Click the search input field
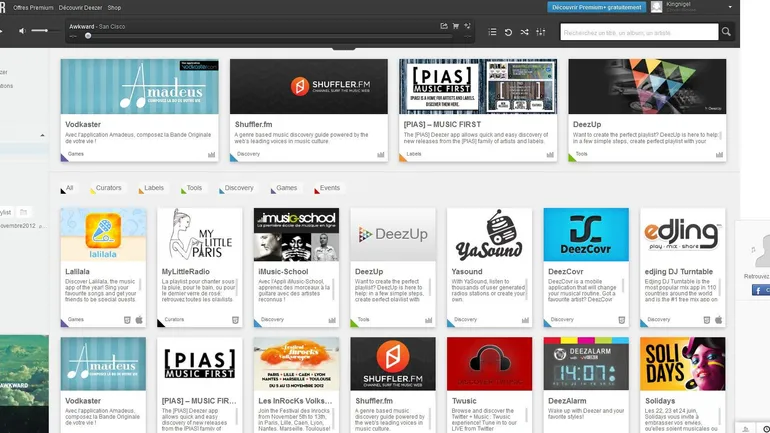Image resolution: width=770 pixels, height=433 pixels. pos(640,32)
